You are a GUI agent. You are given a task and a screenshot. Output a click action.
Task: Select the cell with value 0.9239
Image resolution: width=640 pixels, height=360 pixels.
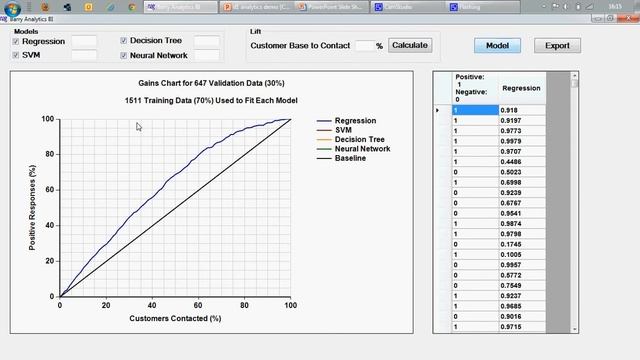coord(522,193)
